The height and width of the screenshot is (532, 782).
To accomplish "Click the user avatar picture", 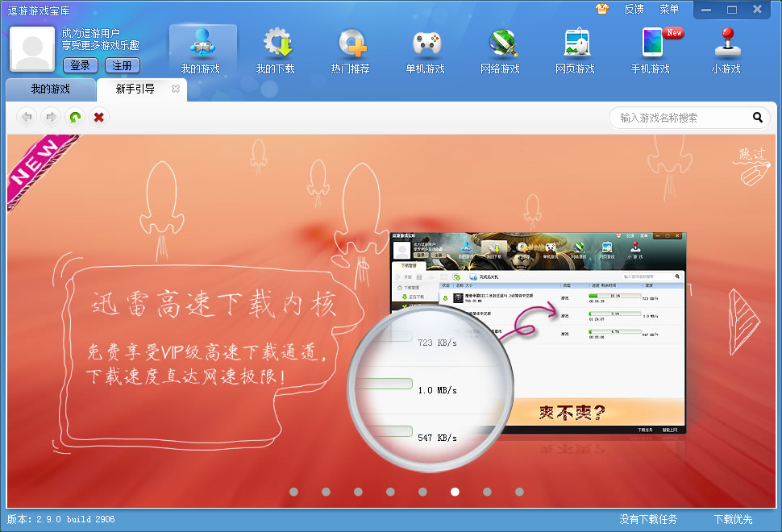I will 32,49.
